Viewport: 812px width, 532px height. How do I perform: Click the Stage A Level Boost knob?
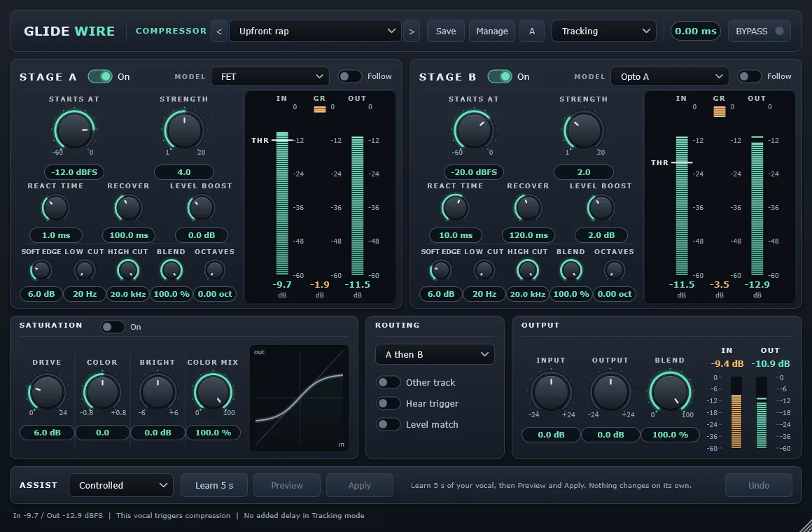pos(201,208)
